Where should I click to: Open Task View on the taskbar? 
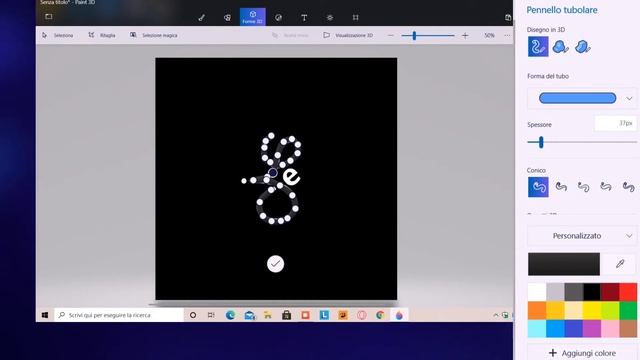[211, 315]
